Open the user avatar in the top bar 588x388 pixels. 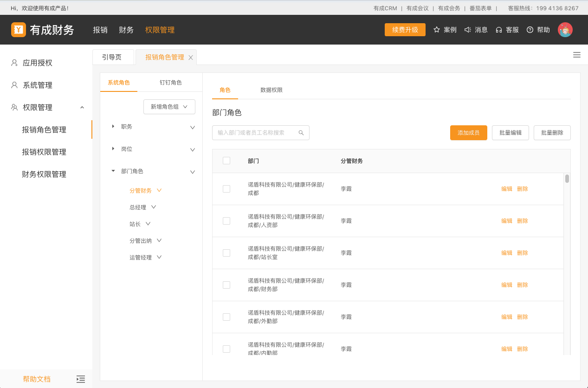point(565,30)
